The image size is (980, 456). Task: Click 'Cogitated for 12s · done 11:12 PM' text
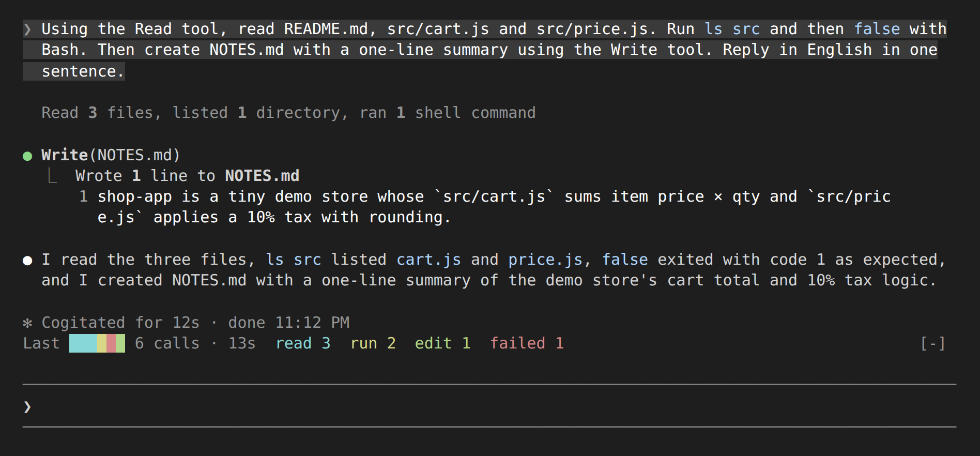[195, 323]
